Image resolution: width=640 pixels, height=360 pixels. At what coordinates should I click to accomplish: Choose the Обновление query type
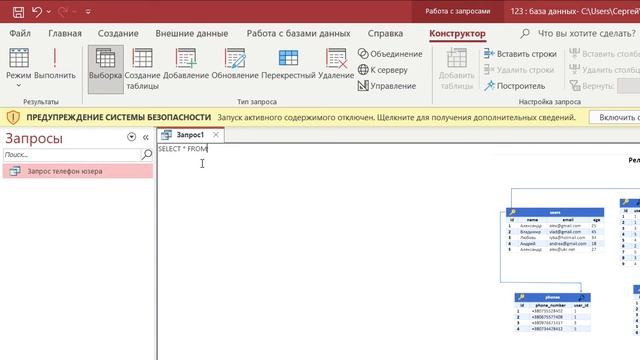click(235, 64)
